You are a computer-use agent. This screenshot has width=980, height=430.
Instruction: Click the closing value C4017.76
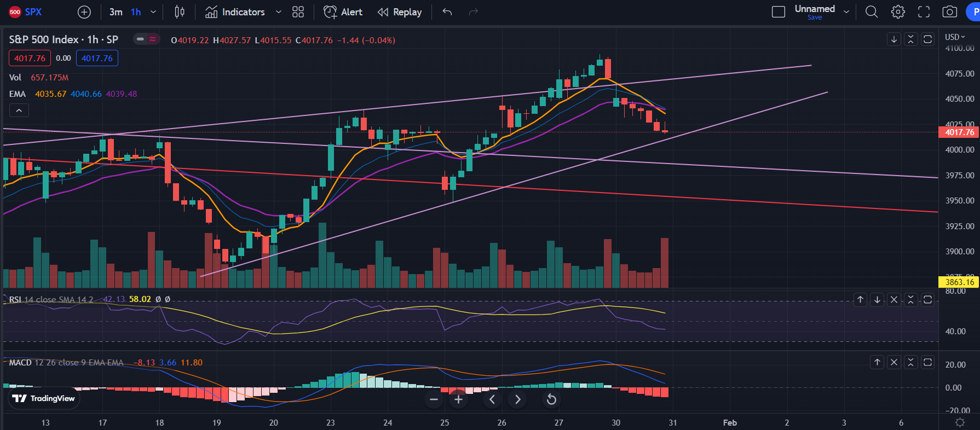(x=314, y=40)
